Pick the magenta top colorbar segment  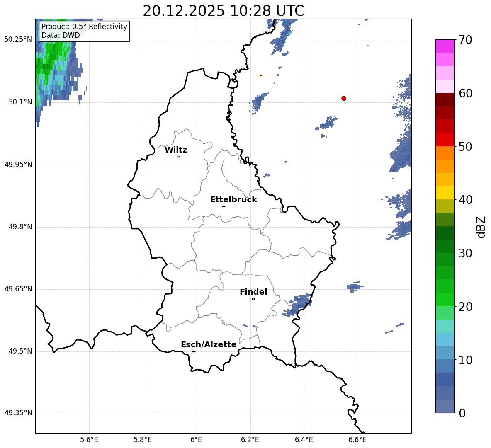(x=445, y=46)
